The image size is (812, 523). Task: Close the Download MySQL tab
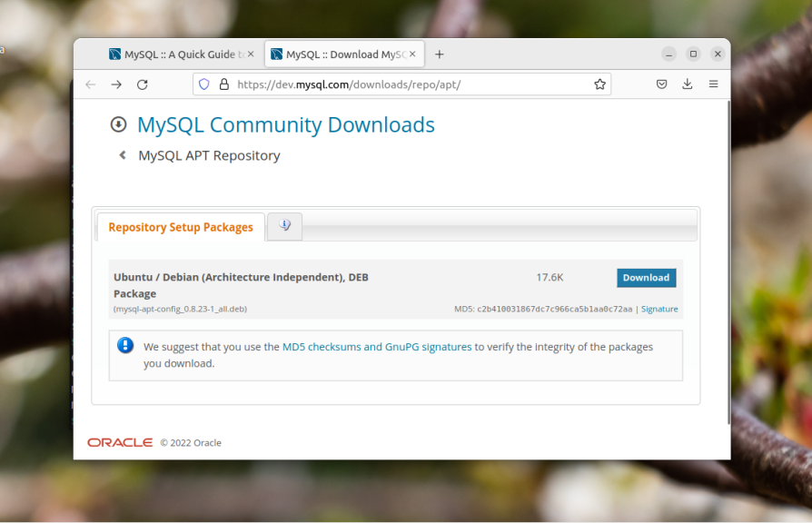coord(413,54)
